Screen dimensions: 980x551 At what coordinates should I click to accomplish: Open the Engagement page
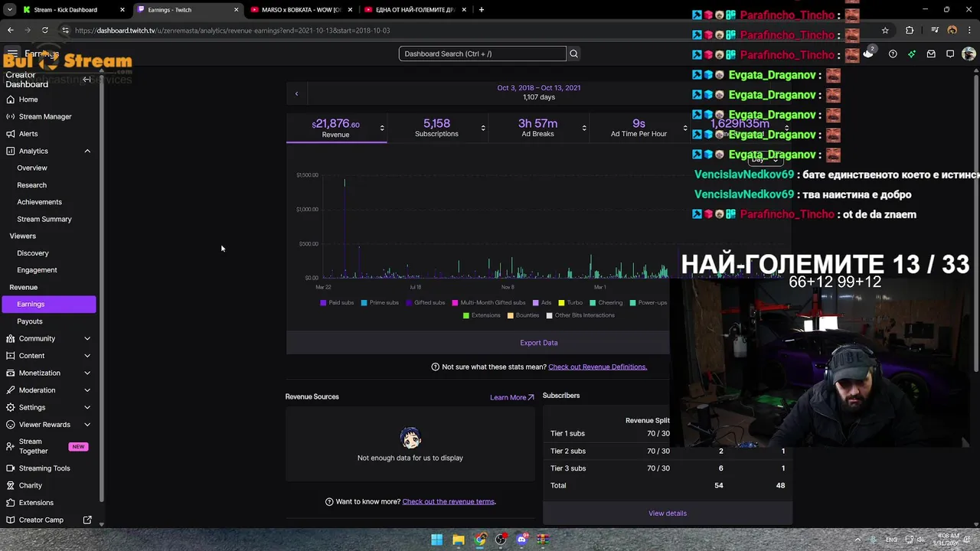37,270
